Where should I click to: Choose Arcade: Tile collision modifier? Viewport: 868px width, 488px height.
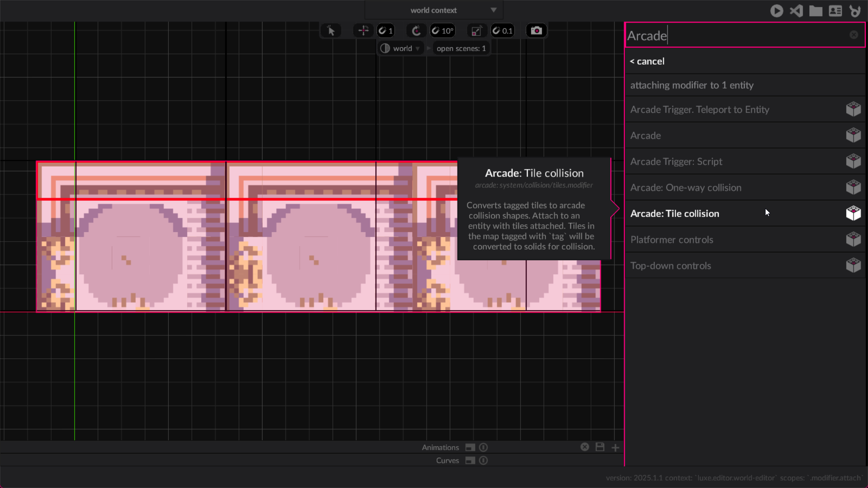pos(675,213)
